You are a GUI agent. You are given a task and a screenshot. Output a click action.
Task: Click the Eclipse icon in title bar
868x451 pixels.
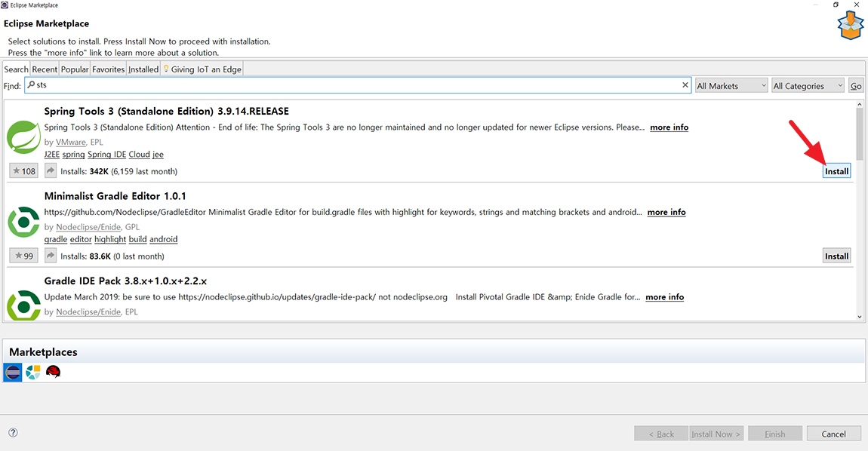[5, 5]
